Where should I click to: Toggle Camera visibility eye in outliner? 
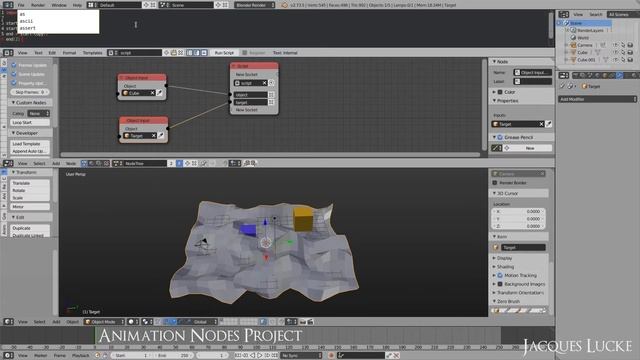(x=616, y=45)
